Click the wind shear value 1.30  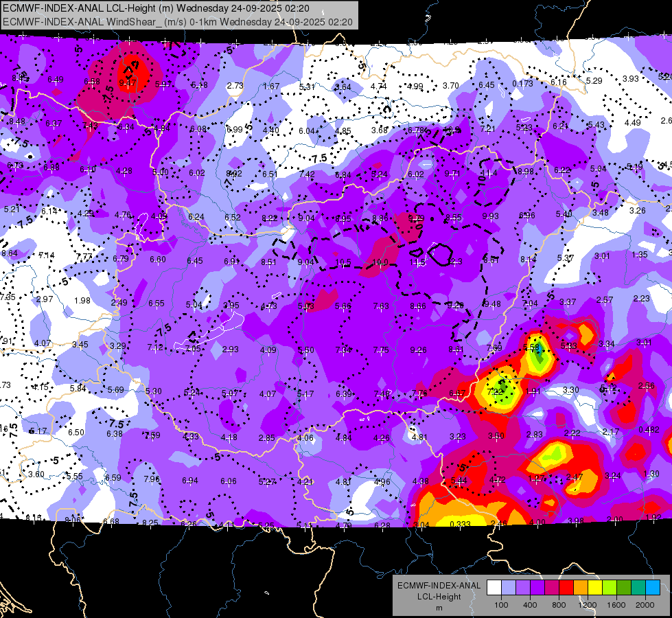pos(651,474)
